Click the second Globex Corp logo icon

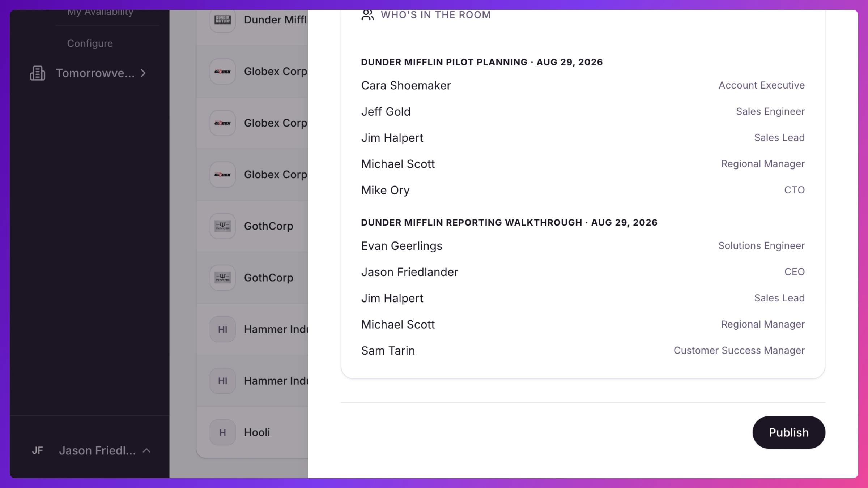tap(222, 123)
